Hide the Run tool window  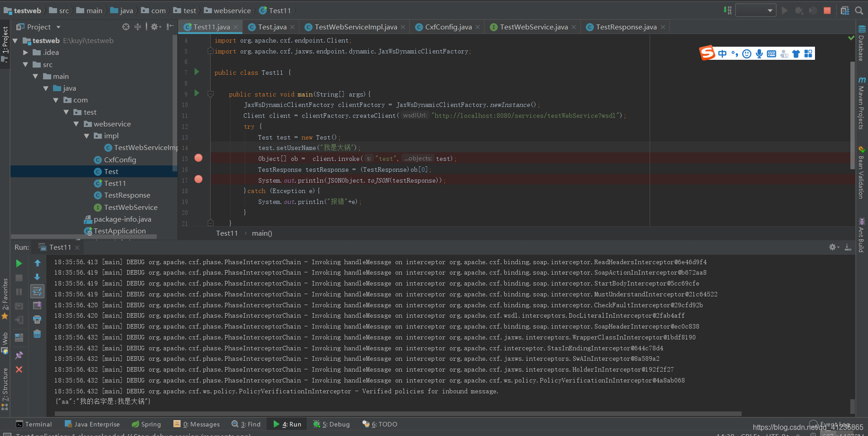pos(848,247)
